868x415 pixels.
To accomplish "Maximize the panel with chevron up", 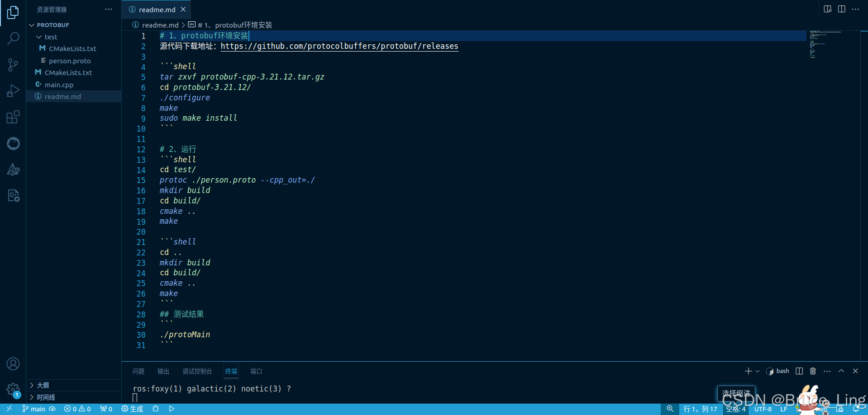I will click(841, 371).
